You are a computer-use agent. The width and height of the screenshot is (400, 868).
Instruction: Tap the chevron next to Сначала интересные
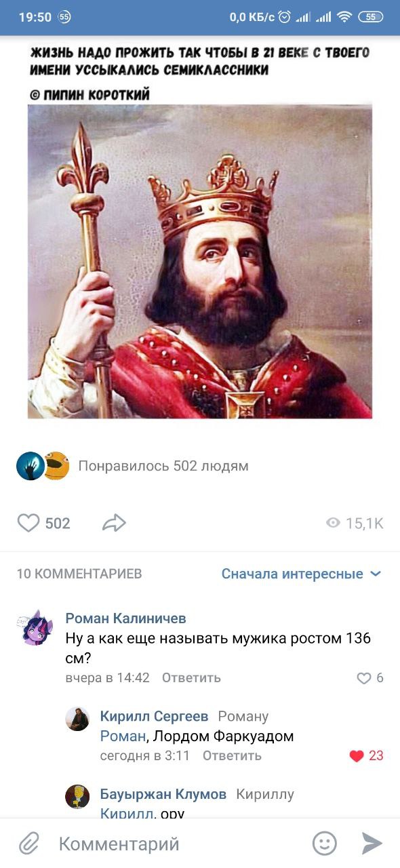click(x=376, y=574)
